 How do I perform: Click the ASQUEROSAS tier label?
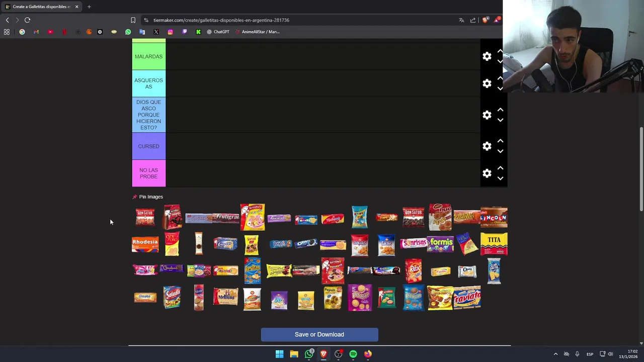[148, 83]
